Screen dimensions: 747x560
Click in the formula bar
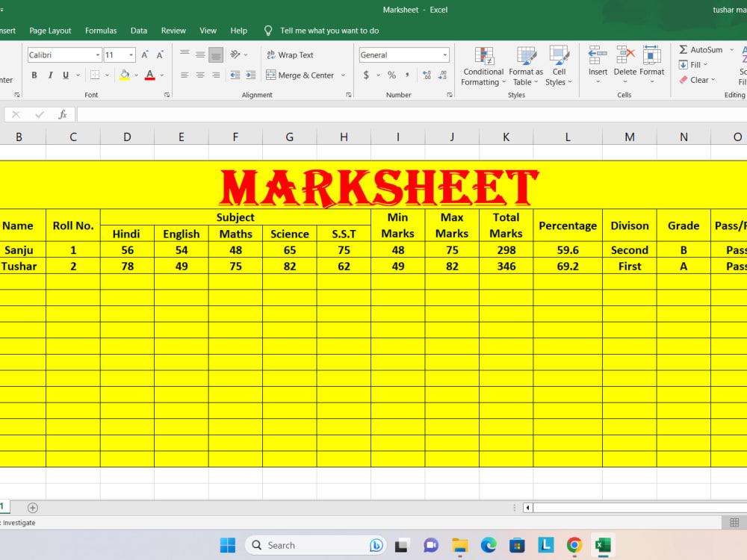tap(412, 114)
